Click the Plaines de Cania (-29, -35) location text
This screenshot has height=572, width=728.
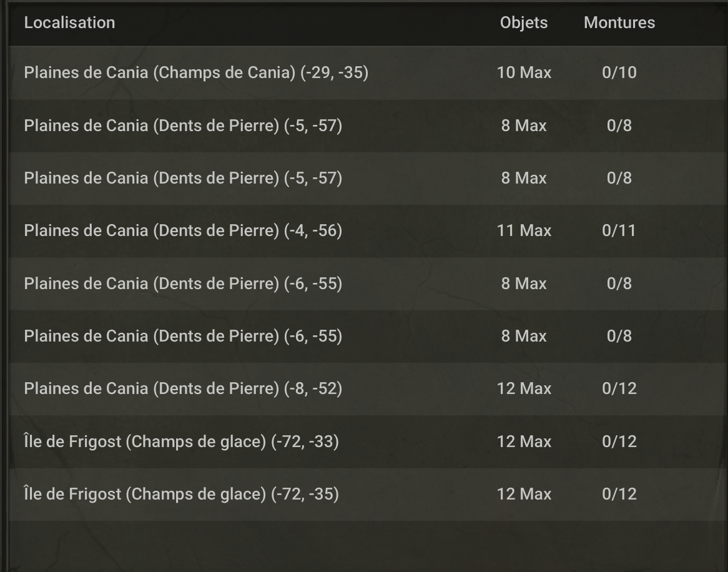coord(196,72)
